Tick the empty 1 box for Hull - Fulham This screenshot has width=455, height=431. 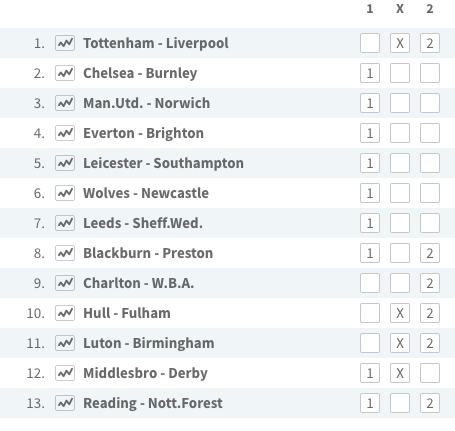click(370, 313)
